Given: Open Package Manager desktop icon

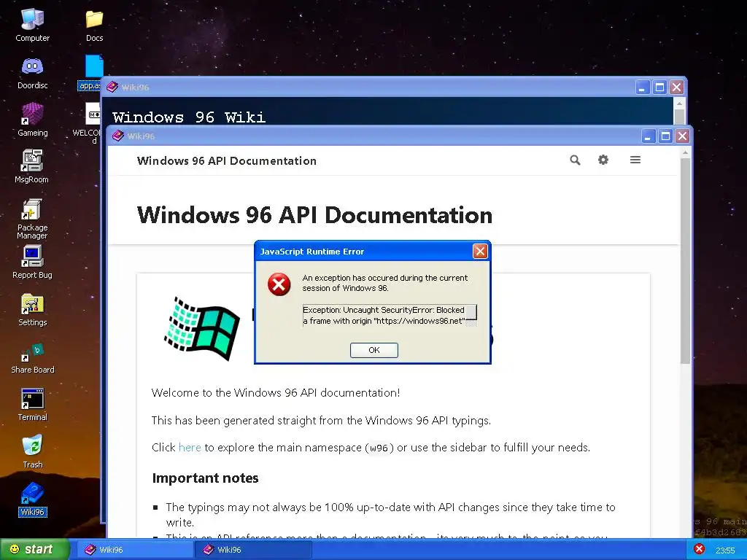Looking at the screenshot, I should coord(32,219).
